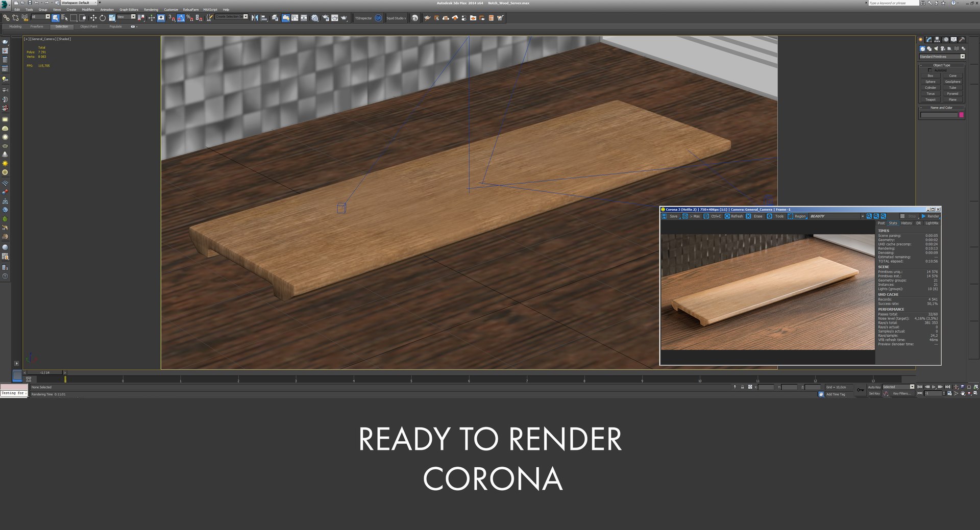Open the Modify panel tab icon
The image size is (980, 530).
point(929,39)
